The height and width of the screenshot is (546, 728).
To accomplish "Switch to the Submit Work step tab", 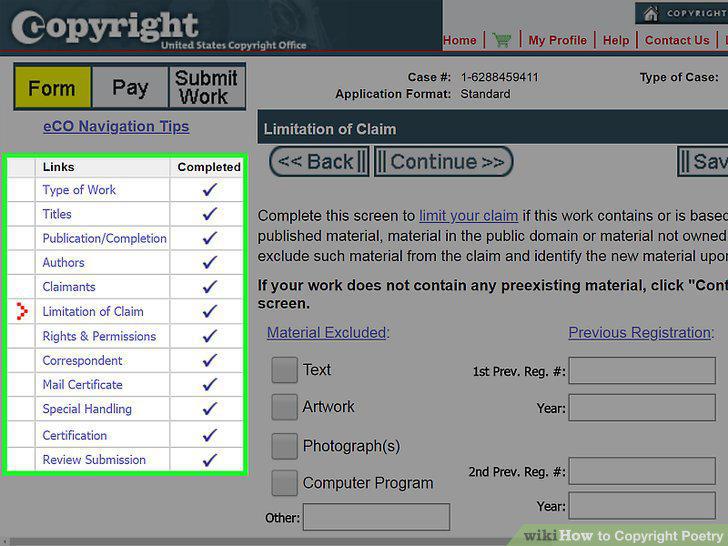I will pyautogui.click(x=207, y=87).
